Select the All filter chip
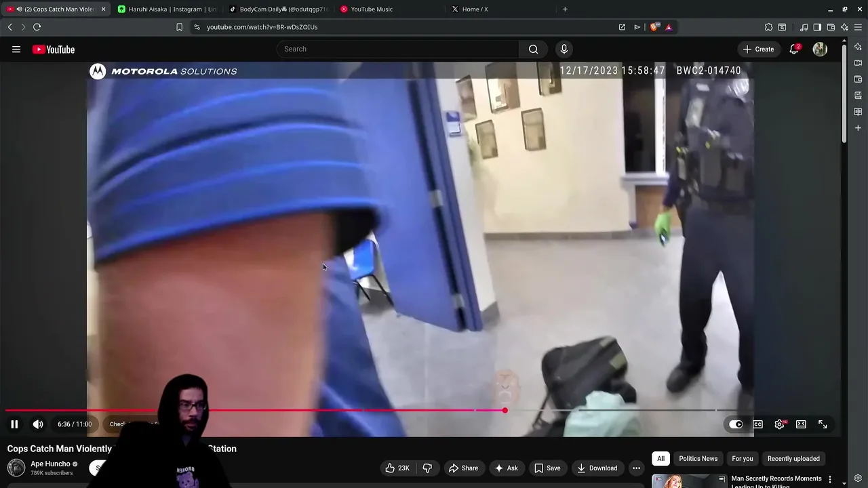The height and width of the screenshot is (488, 868). pyautogui.click(x=660, y=459)
